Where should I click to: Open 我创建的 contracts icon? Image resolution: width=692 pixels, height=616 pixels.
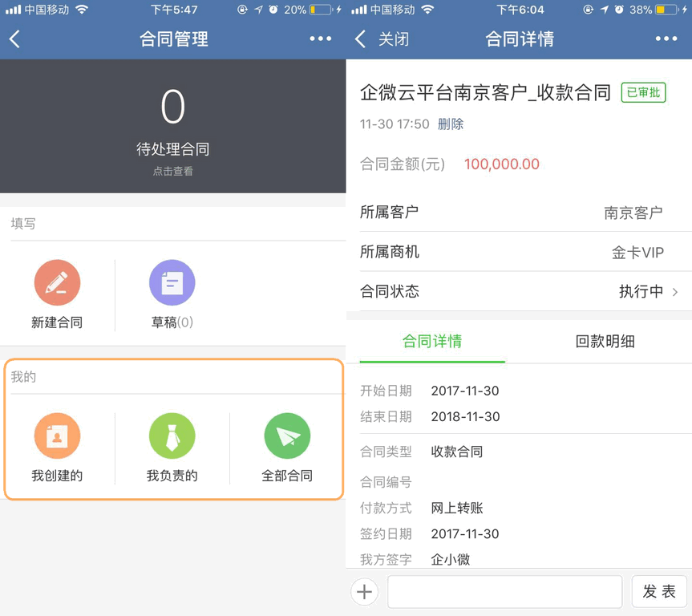(57, 436)
